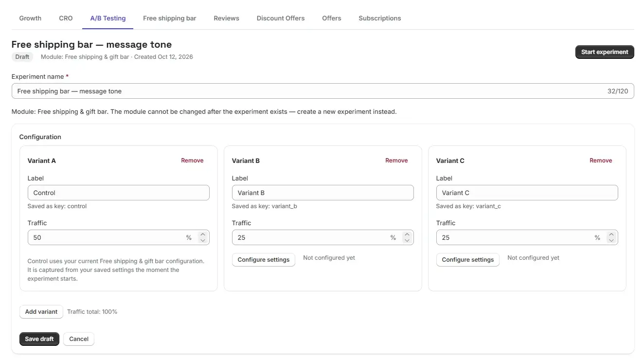
Task: Open the Offers tab
Action: pyautogui.click(x=332, y=18)
